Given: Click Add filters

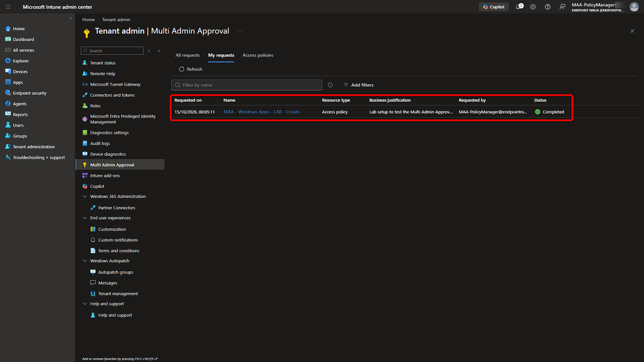Looking at the screenshot, I should (358, 85).
